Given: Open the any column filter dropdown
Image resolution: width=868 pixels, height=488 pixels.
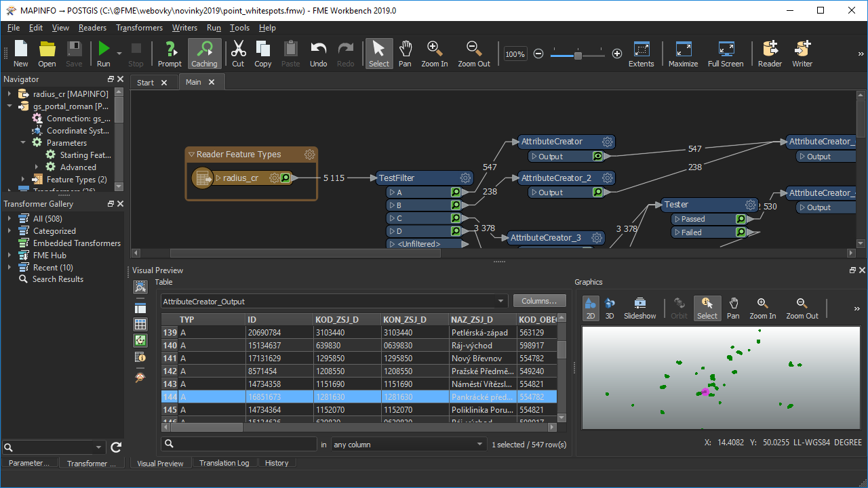Looking at the screenshot, I should (480, 445).
